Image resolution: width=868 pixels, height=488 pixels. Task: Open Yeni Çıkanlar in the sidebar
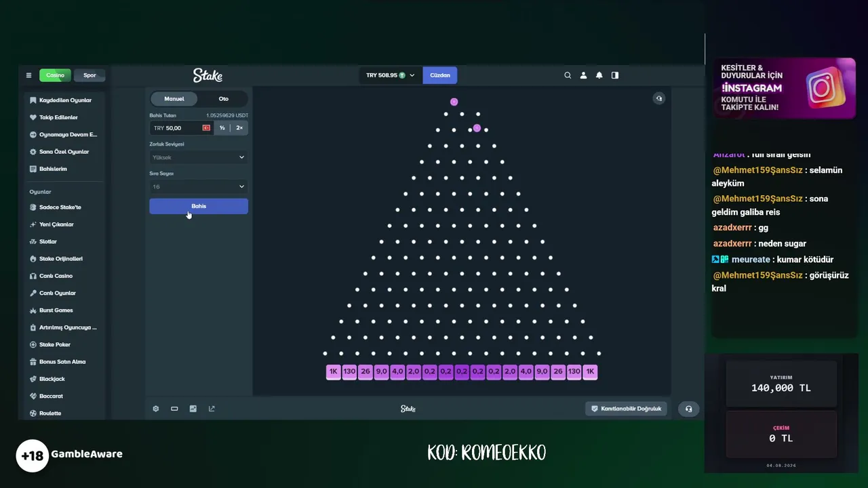point(56,224)
